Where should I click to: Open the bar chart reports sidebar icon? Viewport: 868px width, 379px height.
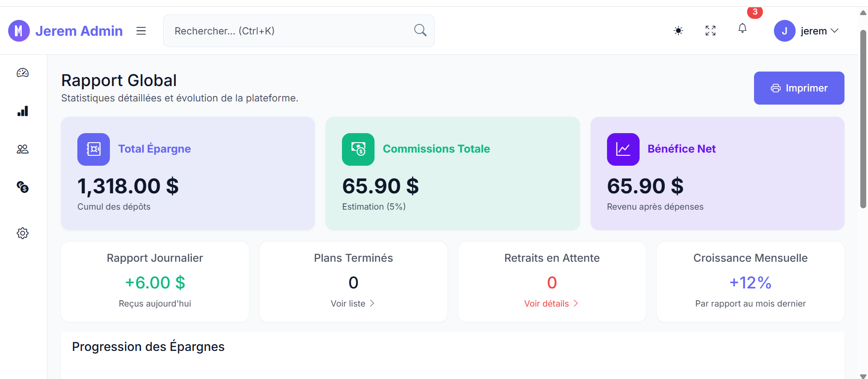tap(23, 111)
